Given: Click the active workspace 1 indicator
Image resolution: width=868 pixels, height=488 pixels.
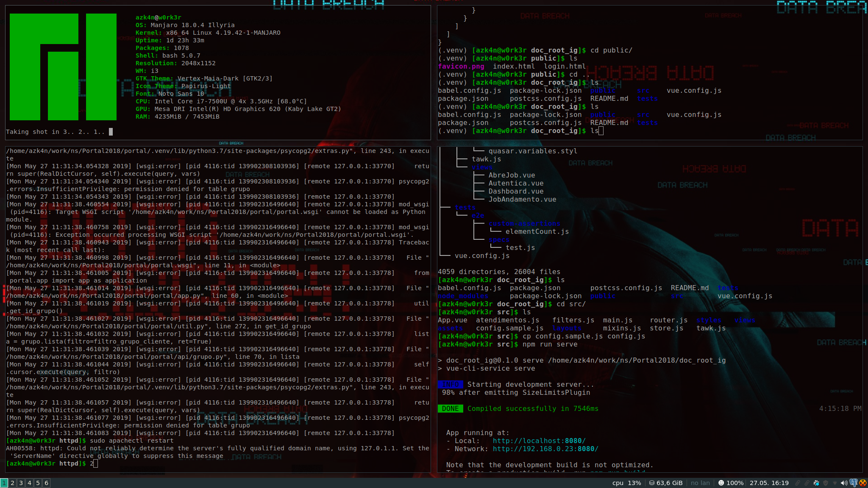Looking at the screenshot, I should click(4, 483).
